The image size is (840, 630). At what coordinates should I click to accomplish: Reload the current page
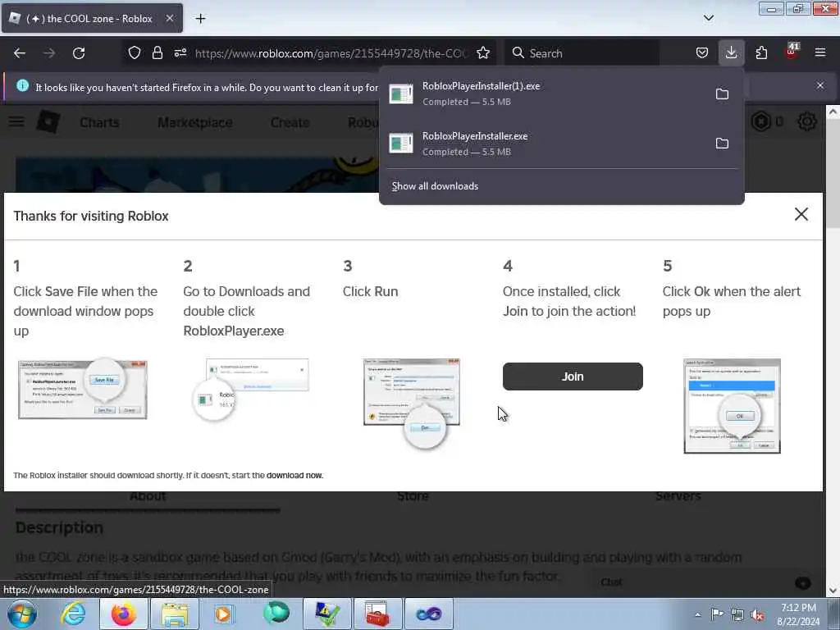coord(79,53)
